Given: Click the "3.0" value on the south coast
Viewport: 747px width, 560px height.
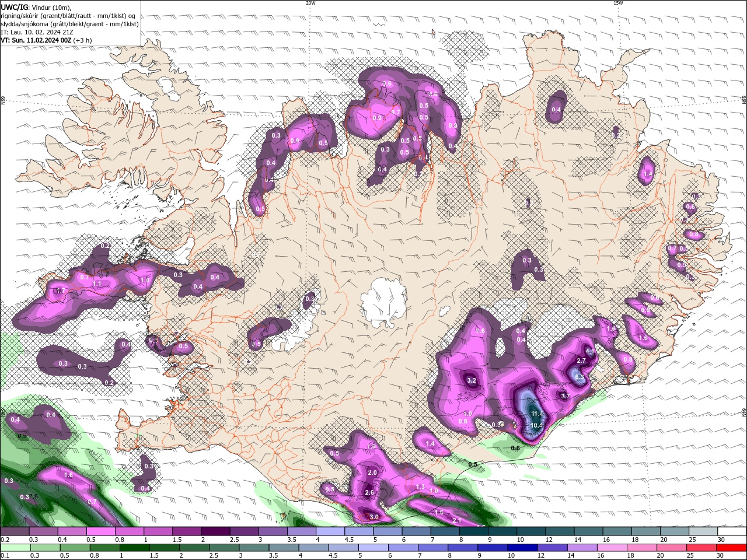Looking at the screenshot, I should 374,517.
